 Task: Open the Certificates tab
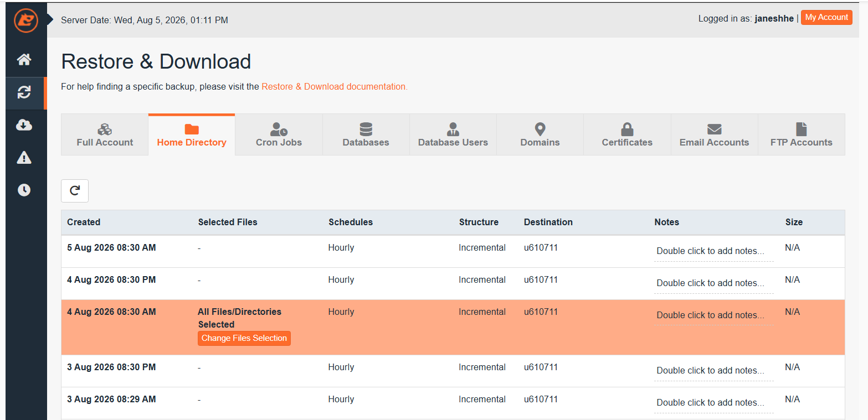627,134
